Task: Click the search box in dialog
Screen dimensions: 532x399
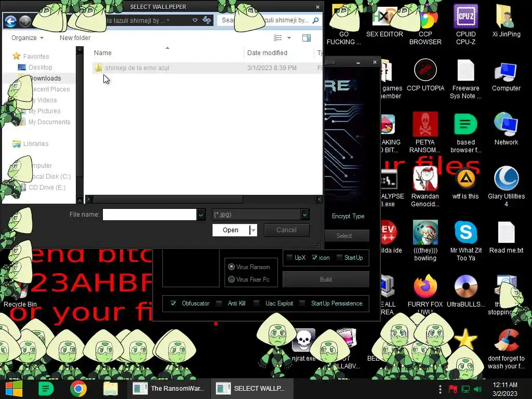Action: (269, 20)
